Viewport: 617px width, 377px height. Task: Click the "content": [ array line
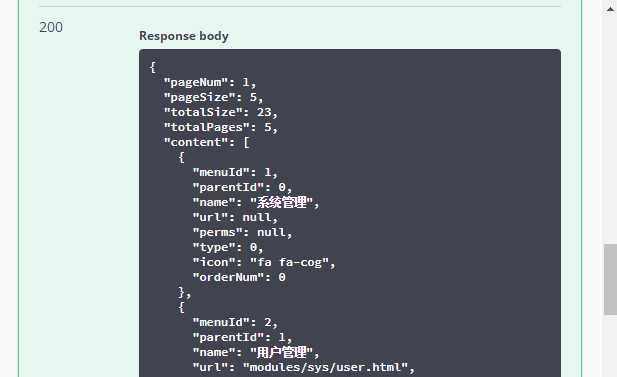(x=207, y=142)
